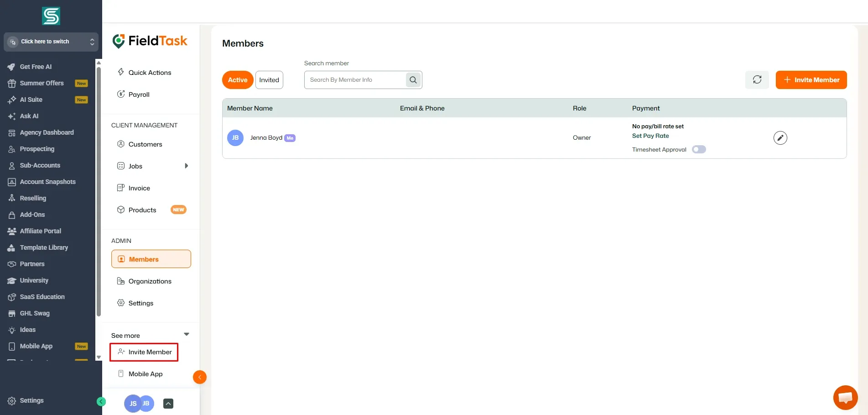Switch to the Invited tab

(269, 80)
